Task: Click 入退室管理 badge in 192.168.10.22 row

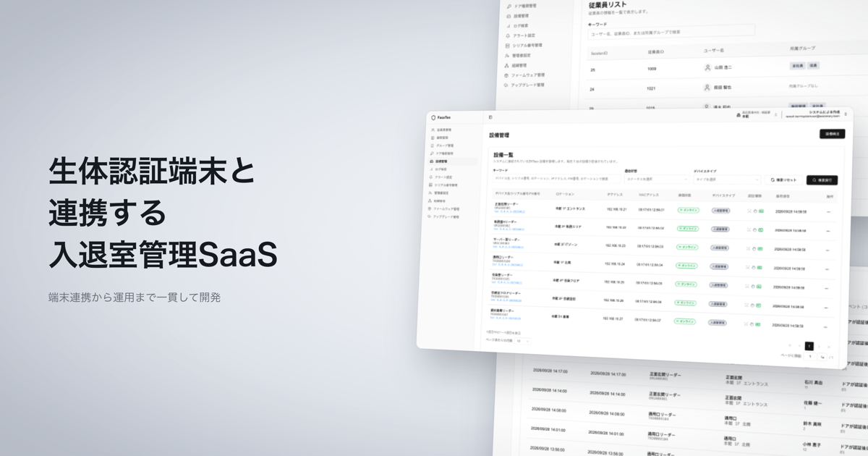Action: tap(719, 229)
